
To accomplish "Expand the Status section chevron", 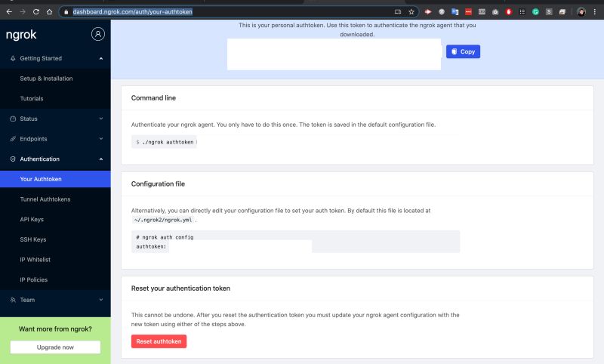I will click(x=101, y=119).
